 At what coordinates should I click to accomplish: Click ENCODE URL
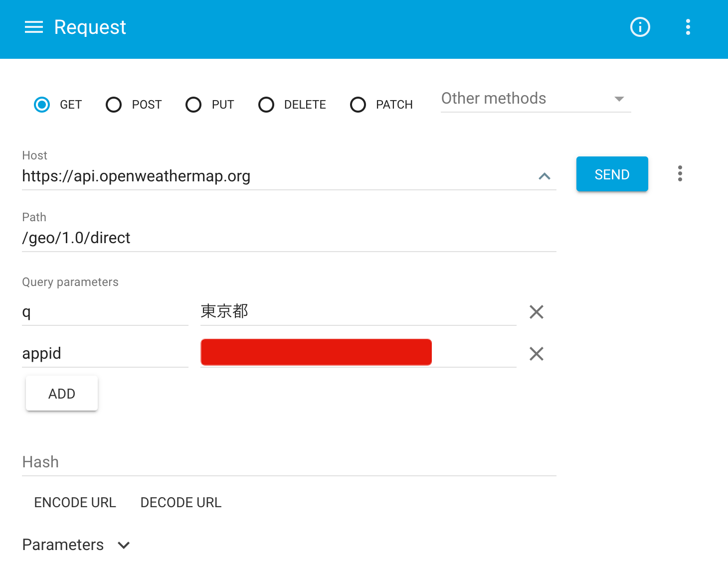[x=75, y=502]
